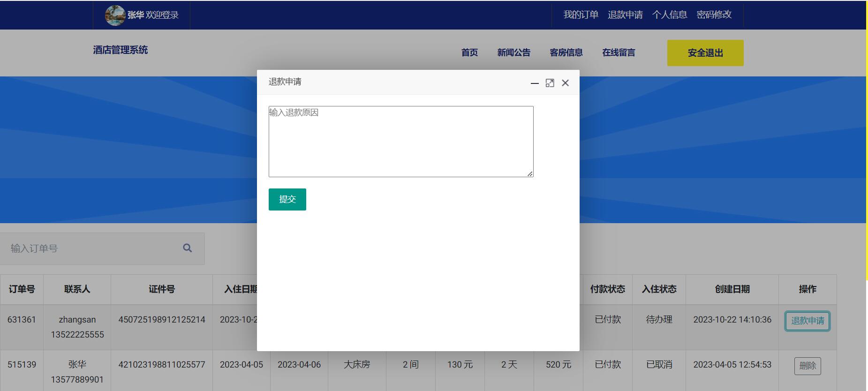Open 我的订单 in top menu
Screen dimensions: 868x391
click(x=581, y=15)
